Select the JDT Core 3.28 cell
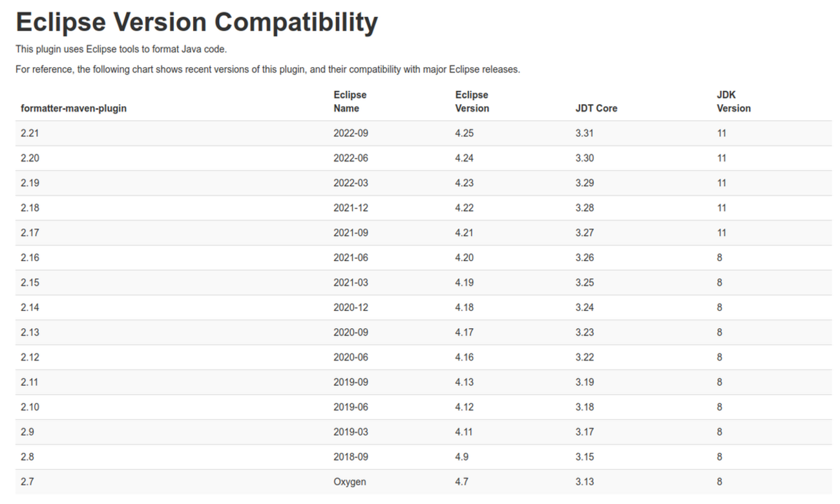The width and height of the screenshot is (840, 504). [x=584, y=208]
